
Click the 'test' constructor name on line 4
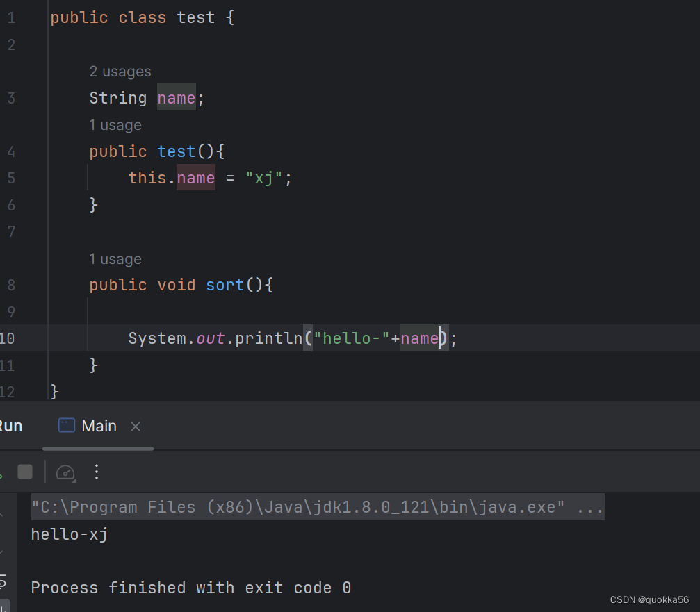(x=177, y=151)
